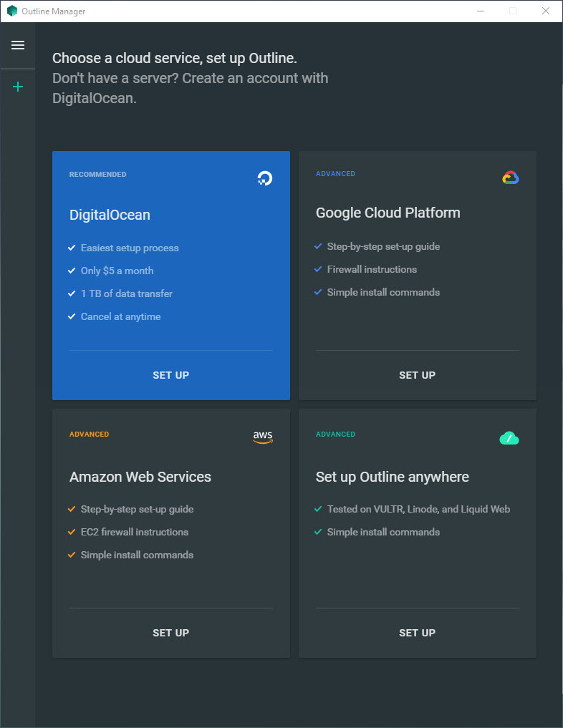The image size is (563, 728).
Task: Click 'Simple install commands' on Google Cloud card
Action: pyautogui.click(x=384, y=292)
